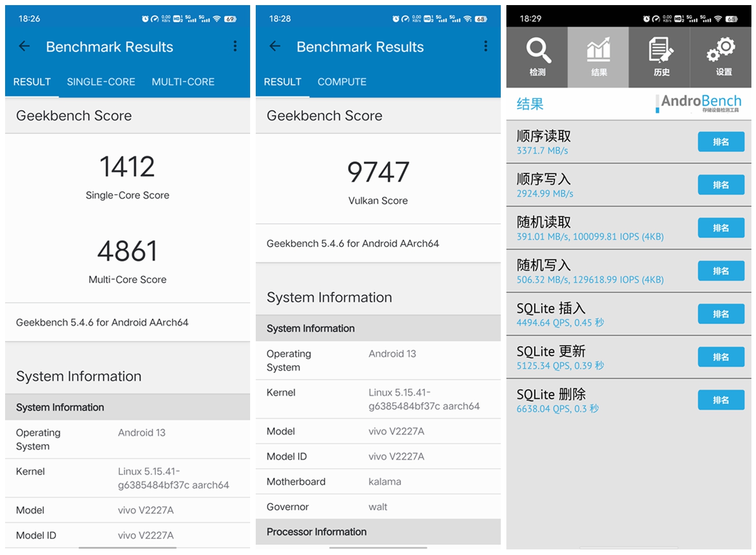Tap back arrow in middle Geekbench screen
The width and height of the screenshot is (756, 555).
275,46
